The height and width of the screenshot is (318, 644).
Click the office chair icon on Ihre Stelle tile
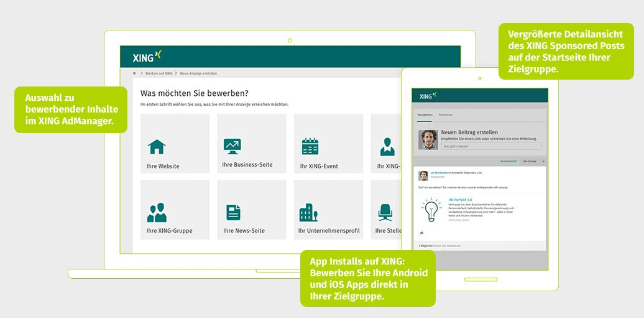pyautogui.click(x=385, y=213)
